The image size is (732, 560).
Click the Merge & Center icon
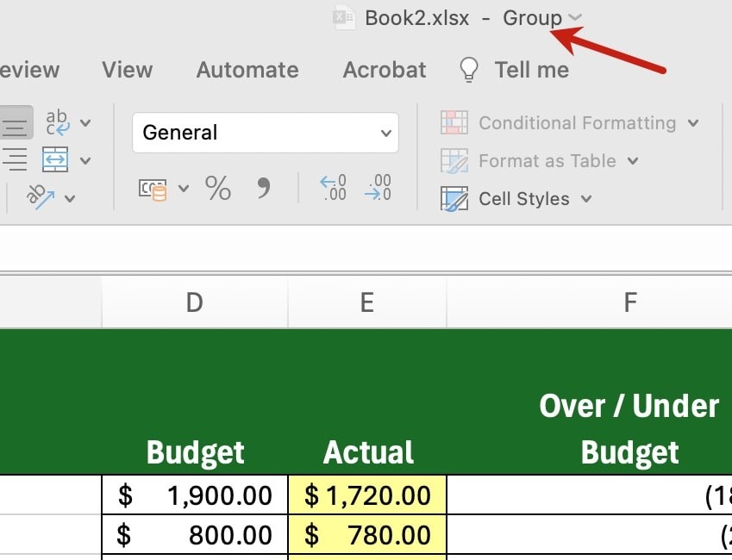pyautogui.click(x=55, y=160)
